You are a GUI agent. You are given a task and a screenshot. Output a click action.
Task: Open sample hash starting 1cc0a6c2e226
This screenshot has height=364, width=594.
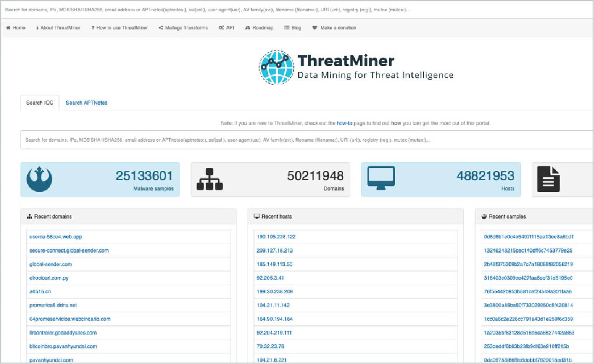pyautogui.click(x=529, y=319)
